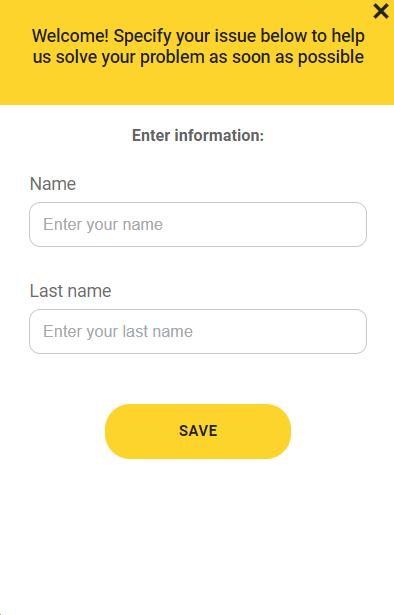The width and height of the screenshot is (394, 615).
Task: Click the "Last name" field label
Action: [x=71, y=291]
